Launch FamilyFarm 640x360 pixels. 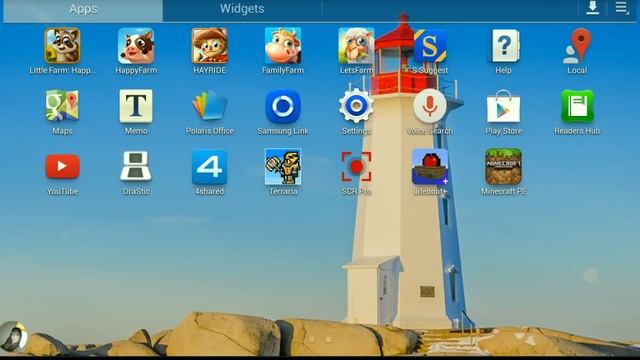point(283,45)
